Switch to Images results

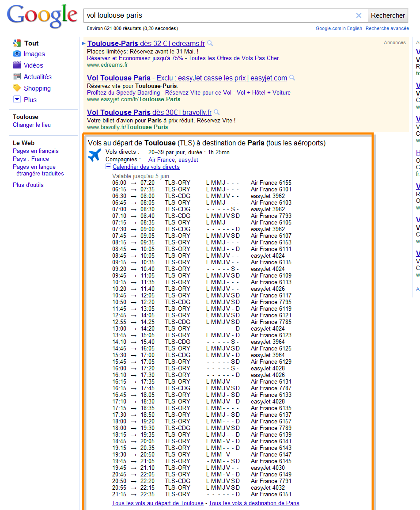point(34,54)
